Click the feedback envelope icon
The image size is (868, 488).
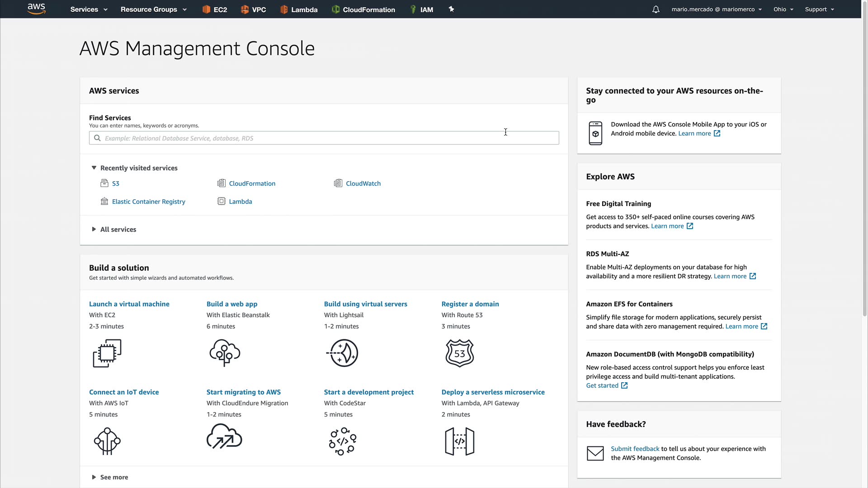[595, 453]
